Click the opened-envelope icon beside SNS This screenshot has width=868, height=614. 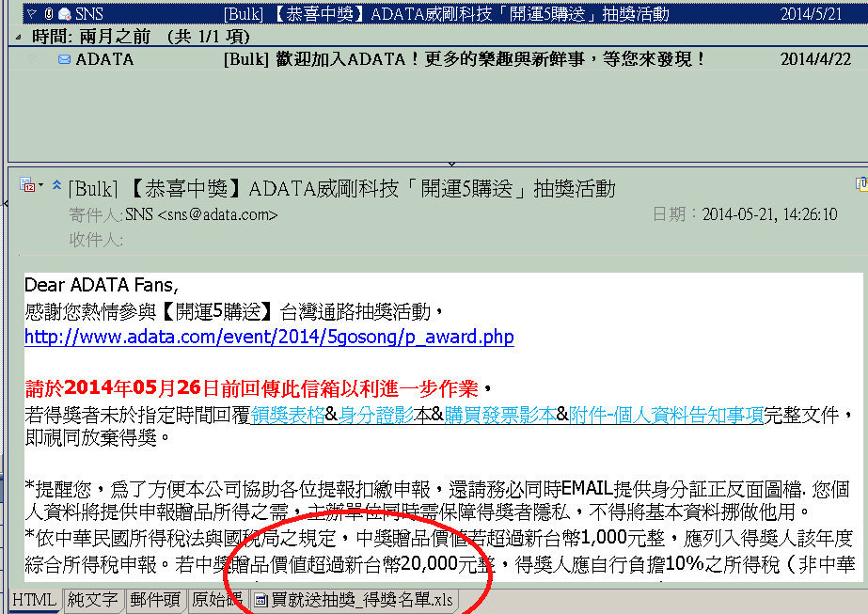[64, 13]
